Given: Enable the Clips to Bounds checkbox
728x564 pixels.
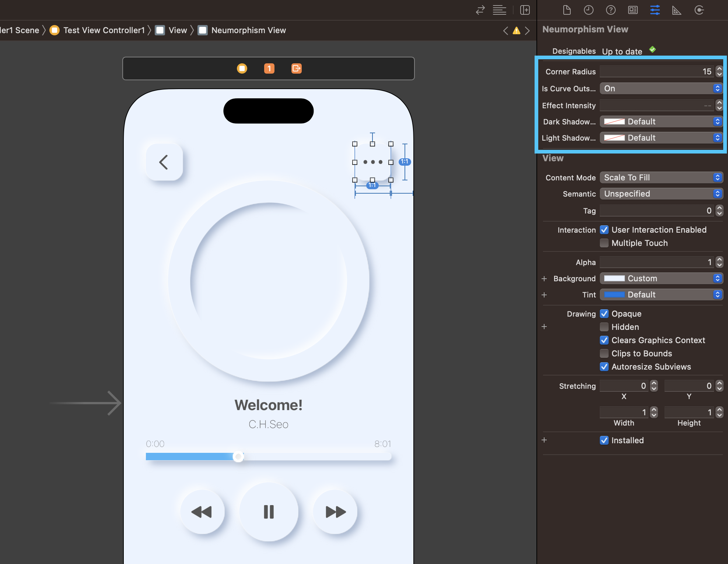Looking at the screenshot, I should [604, 353].
